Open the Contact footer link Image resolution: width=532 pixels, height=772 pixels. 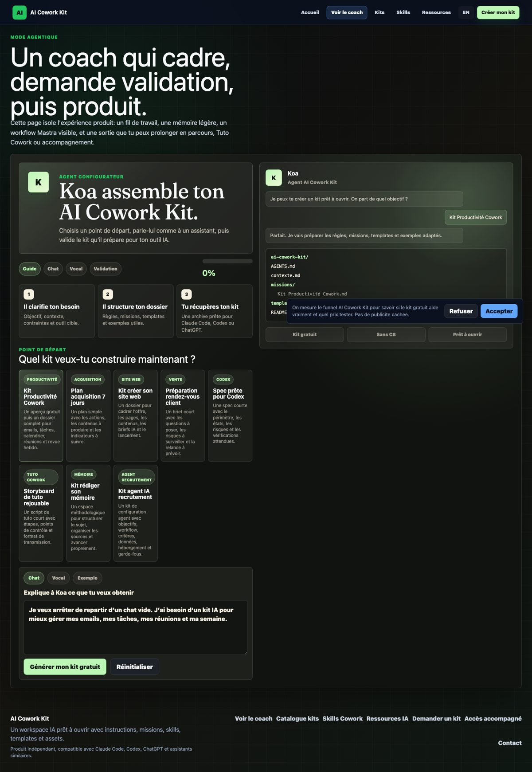click(510, 743)
